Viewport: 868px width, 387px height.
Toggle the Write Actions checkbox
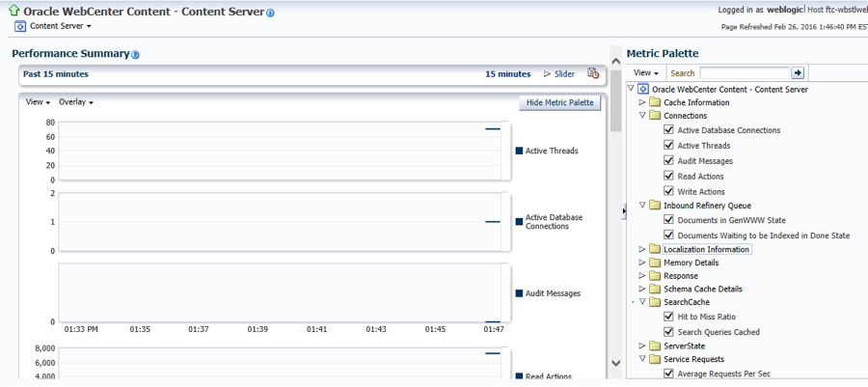tap(668, 191)
